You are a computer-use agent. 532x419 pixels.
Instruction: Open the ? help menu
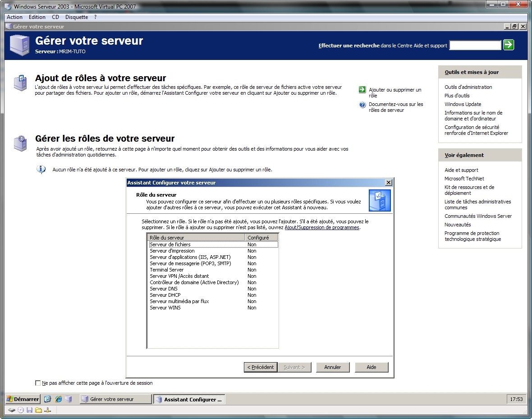tap(95, 17)
